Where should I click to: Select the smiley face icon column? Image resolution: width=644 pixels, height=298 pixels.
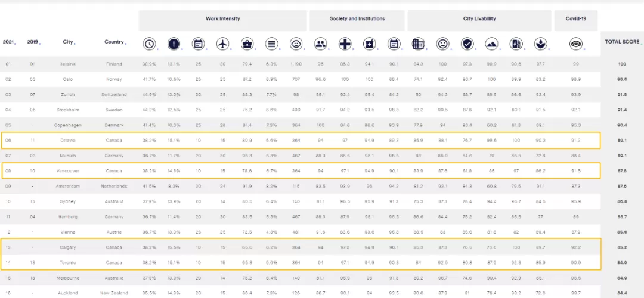[442, 44]
